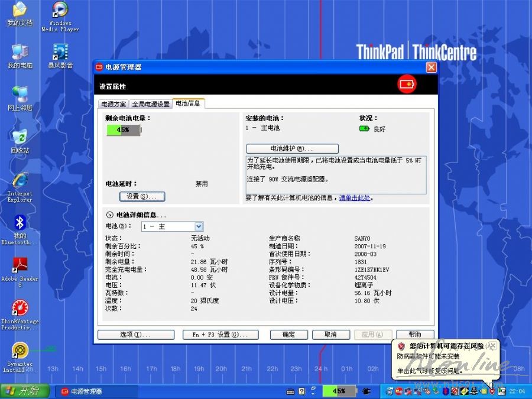The image size is (532, 399).
Task: Click the AC power plug taskbar icon
Action: [366, 391]
